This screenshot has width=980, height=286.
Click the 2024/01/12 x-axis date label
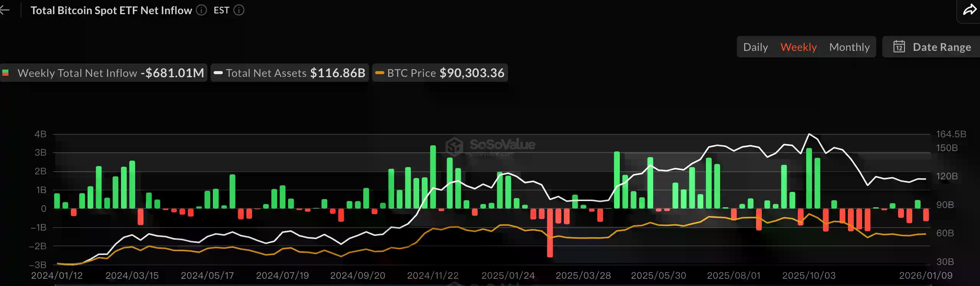coord(57,275)
